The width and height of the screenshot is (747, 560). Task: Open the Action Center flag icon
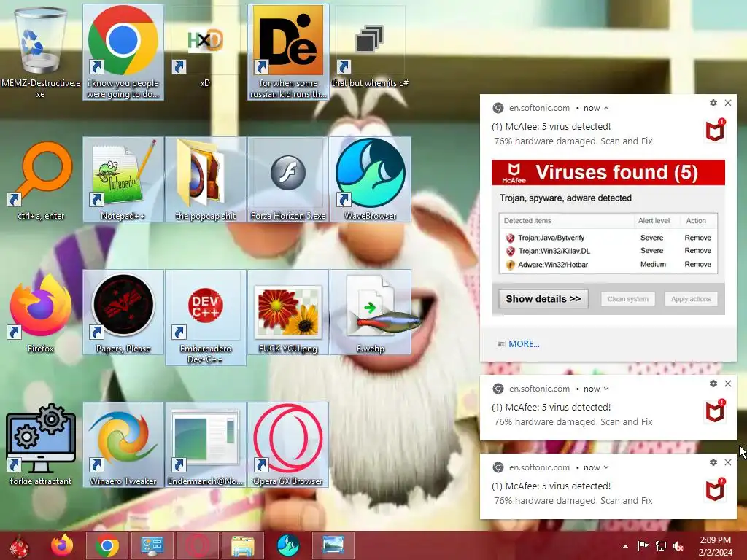point(643,546)
